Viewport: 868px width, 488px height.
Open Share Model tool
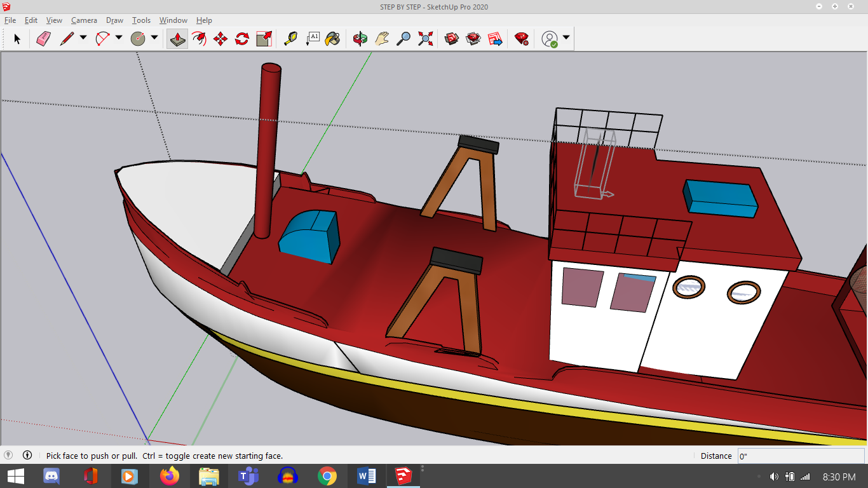[473, 39]
